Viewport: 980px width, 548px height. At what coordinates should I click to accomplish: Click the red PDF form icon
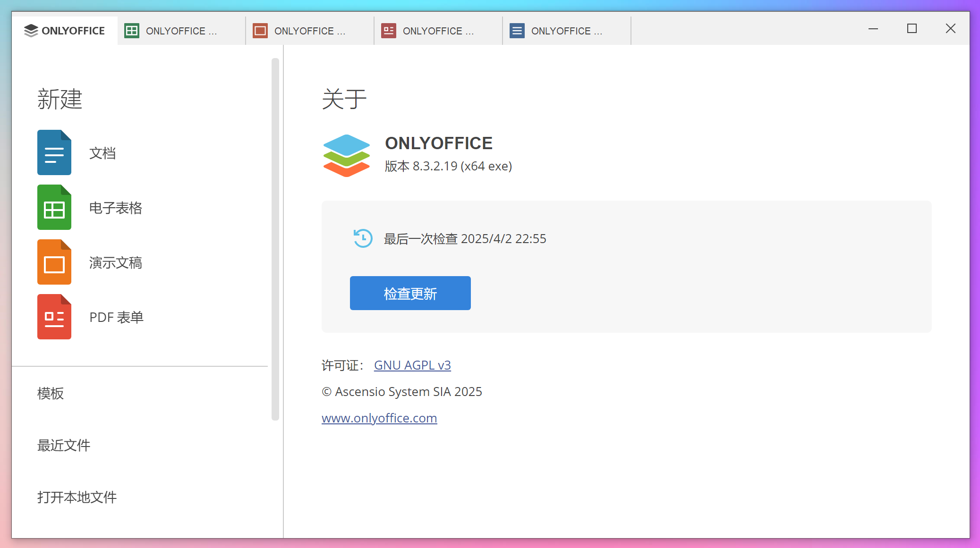point(54,317)
